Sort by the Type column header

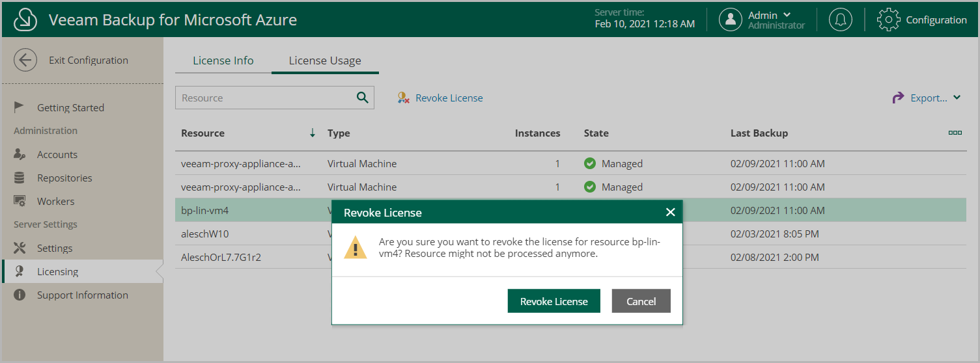pyautogui.click(x=339, y=133)
